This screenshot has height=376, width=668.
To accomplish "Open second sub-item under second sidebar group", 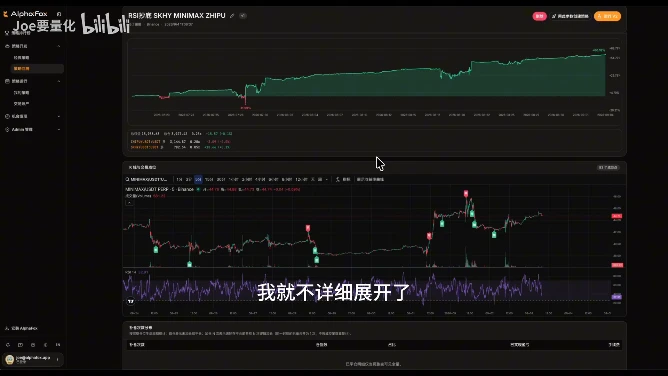I will (x=21, y=103).
